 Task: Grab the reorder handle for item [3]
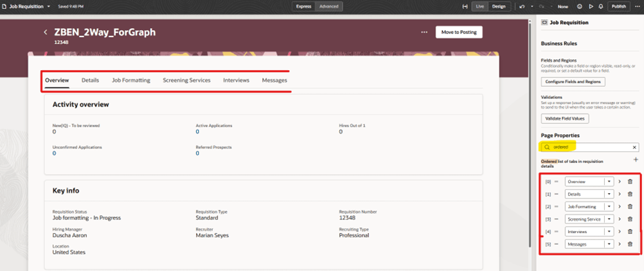[x=557, y=219]
